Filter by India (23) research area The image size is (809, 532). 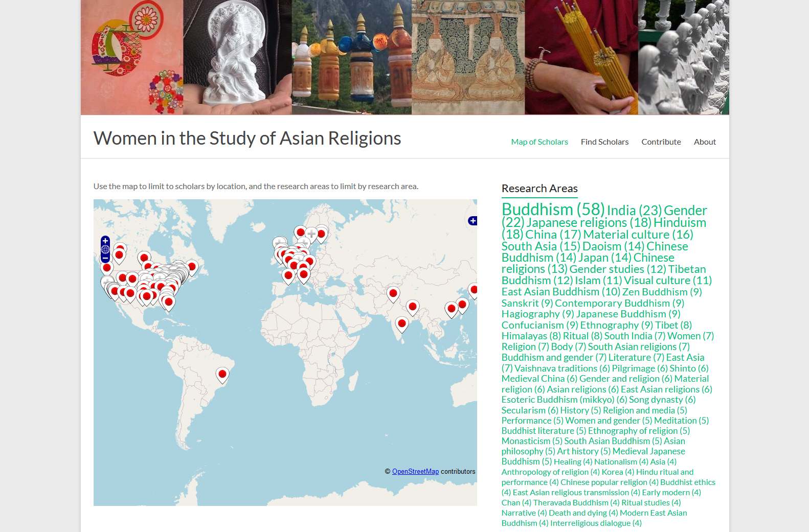(634, 211)
